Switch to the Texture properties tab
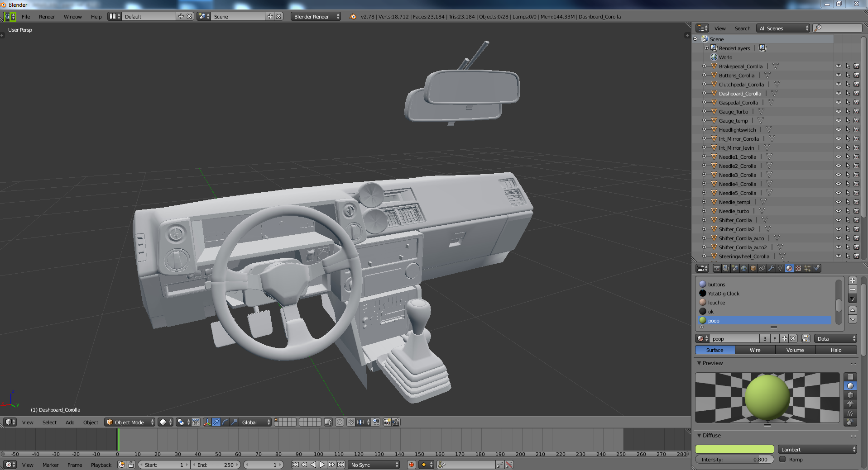The width and height of the screenshot is (868, 470). 798,268
